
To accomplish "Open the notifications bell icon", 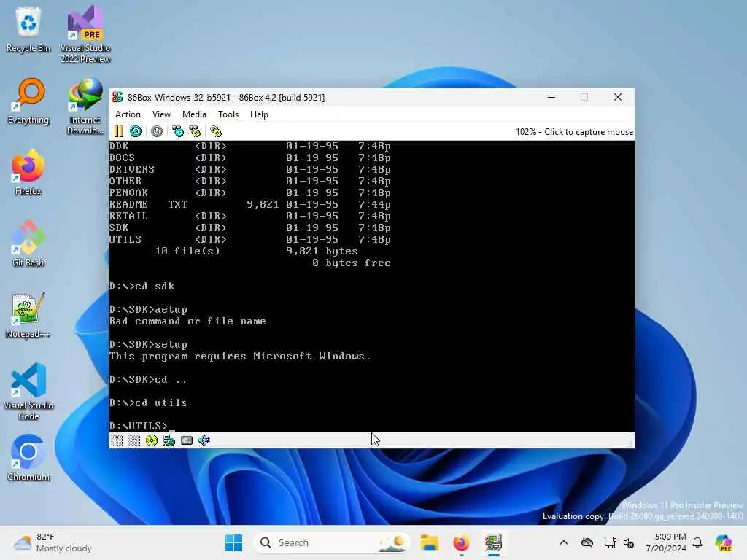I will [x=697, y=542].
